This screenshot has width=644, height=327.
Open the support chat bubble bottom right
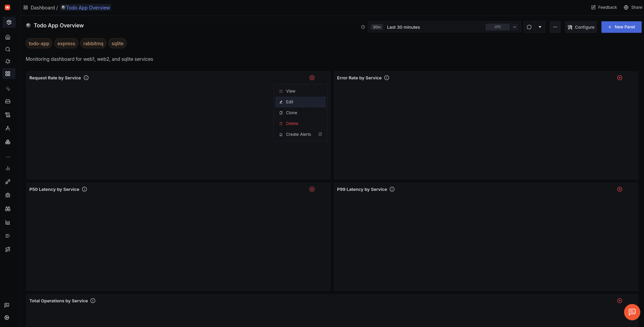coord(631,312)
